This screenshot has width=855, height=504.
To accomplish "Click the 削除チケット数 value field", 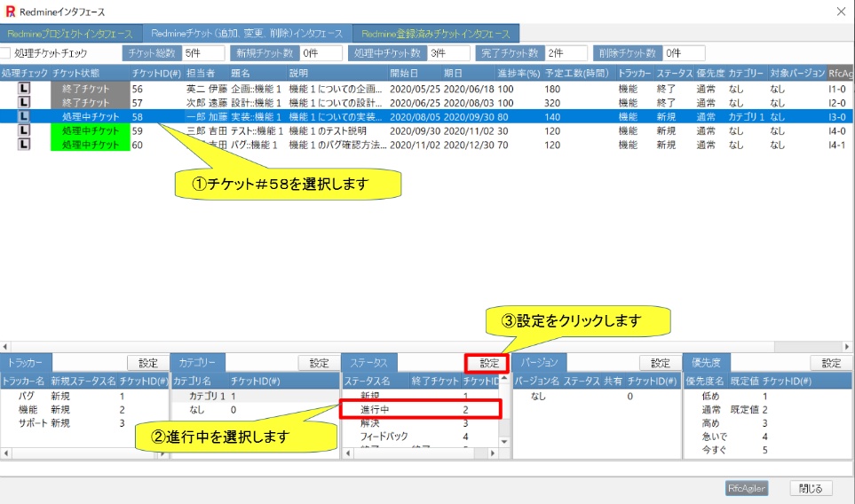I will tap(685, 53).
